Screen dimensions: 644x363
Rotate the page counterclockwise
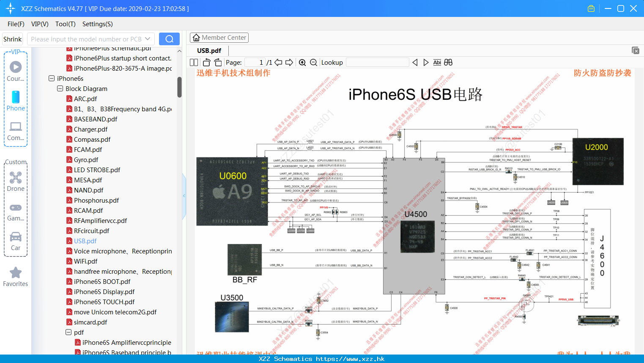(x=207, y=63)
